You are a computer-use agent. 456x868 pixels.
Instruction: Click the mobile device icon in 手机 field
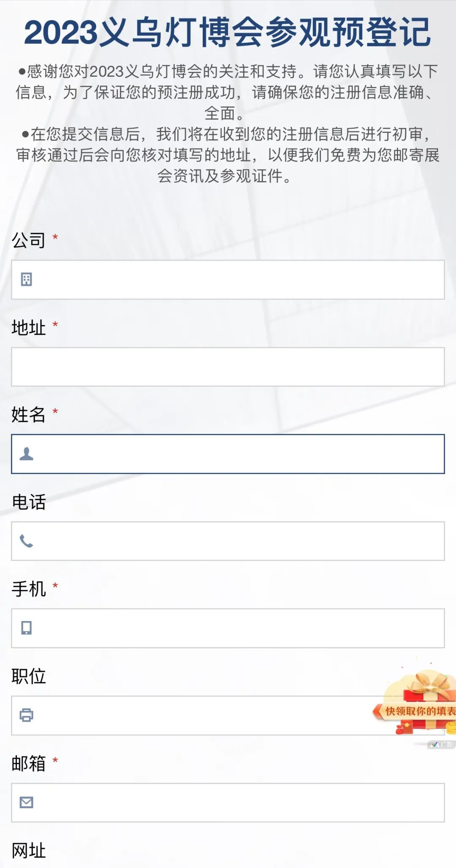(x=26, y=628)
